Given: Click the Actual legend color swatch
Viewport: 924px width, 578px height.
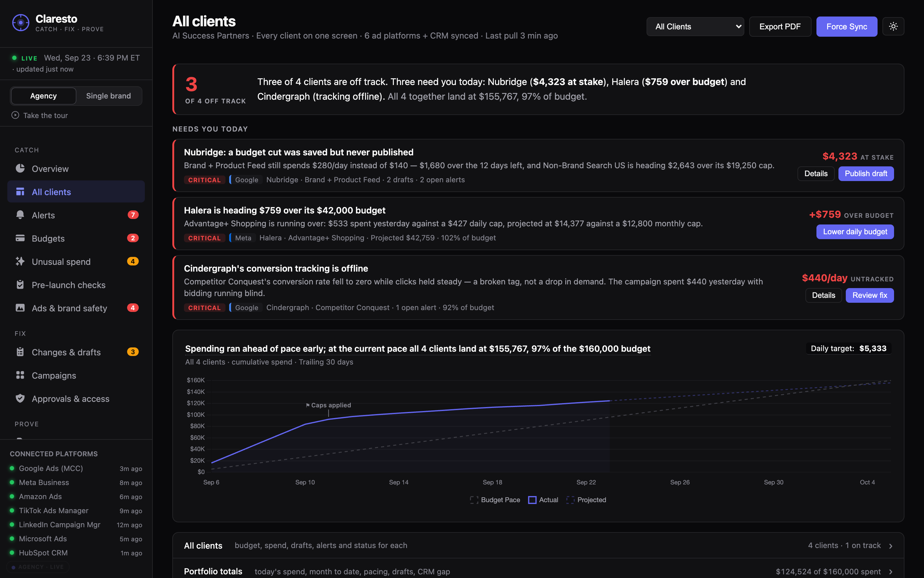Looking at the screenshot, I should coord(532,500).
